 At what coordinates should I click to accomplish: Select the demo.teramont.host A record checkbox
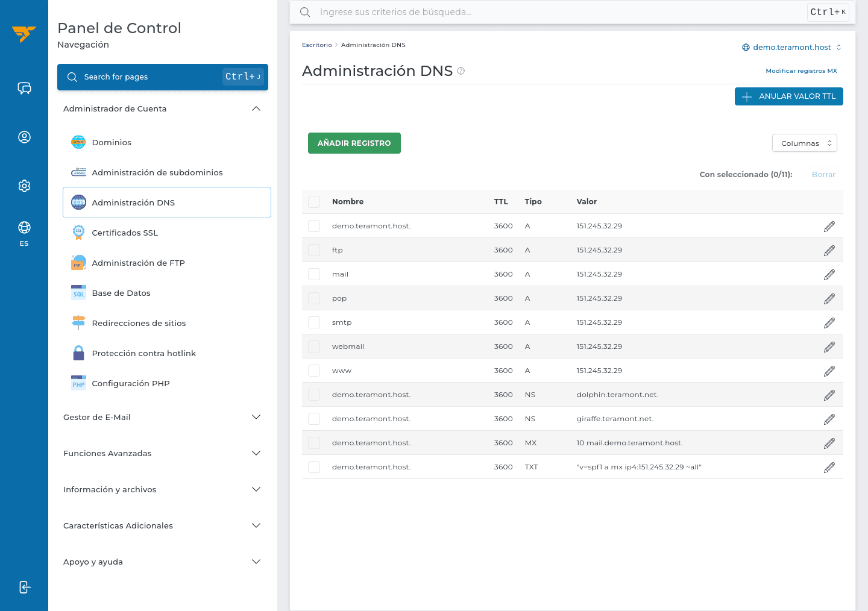314,226
